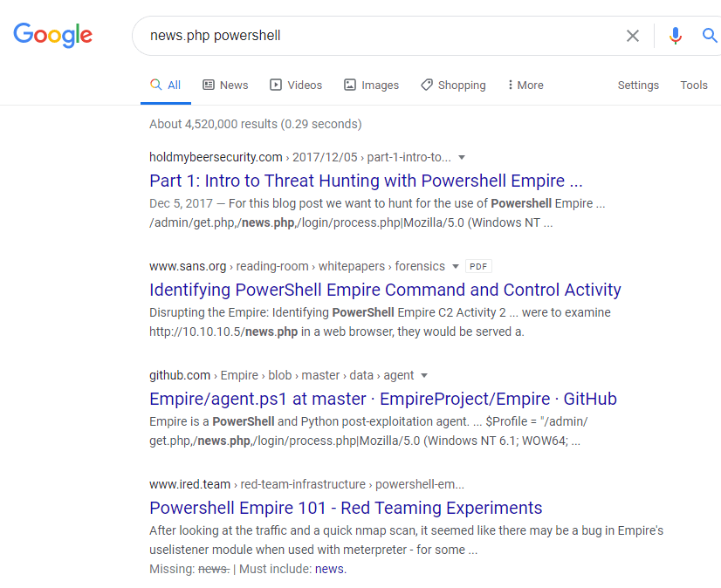
Task: Open Powershell Empire 101 Red Teaming result
Action: coord(346,508)
